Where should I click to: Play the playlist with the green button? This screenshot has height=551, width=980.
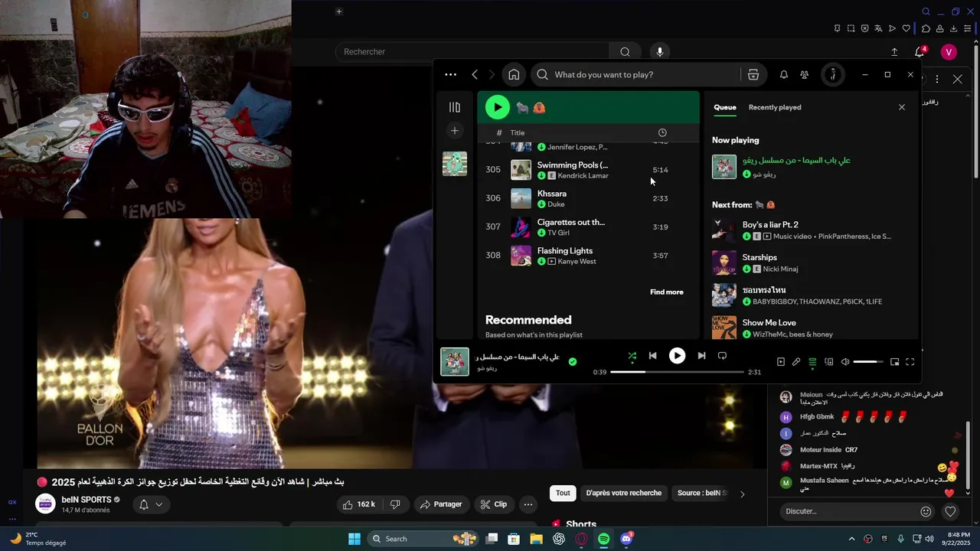click(497, 107)
